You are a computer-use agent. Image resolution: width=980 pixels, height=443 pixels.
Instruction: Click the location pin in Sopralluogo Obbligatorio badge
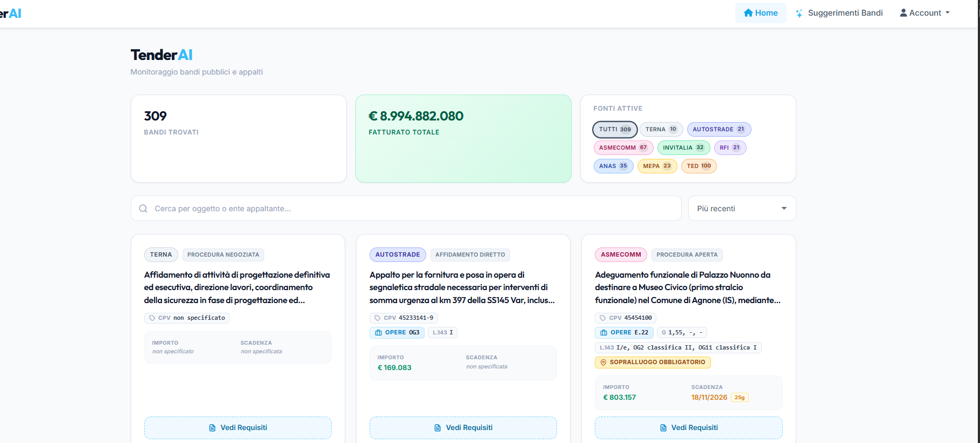click(x=603, y=363)
